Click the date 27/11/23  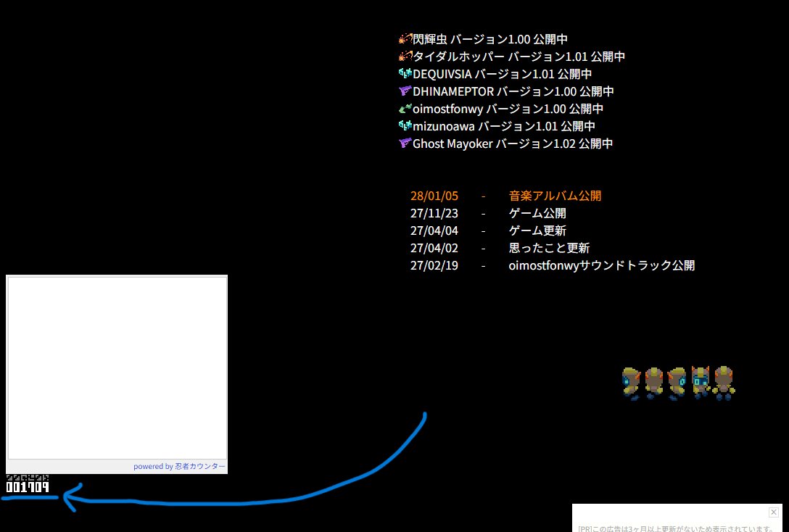click(x=434, y=213)
